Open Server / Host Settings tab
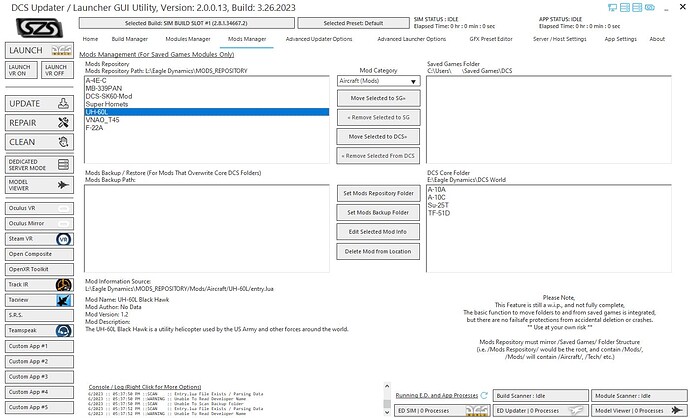 click(x=560, y=39)
